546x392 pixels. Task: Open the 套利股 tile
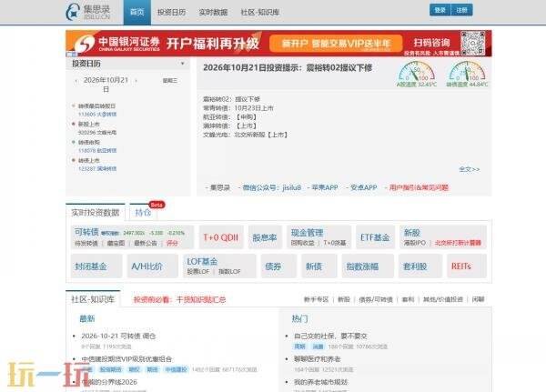(420, 266)
